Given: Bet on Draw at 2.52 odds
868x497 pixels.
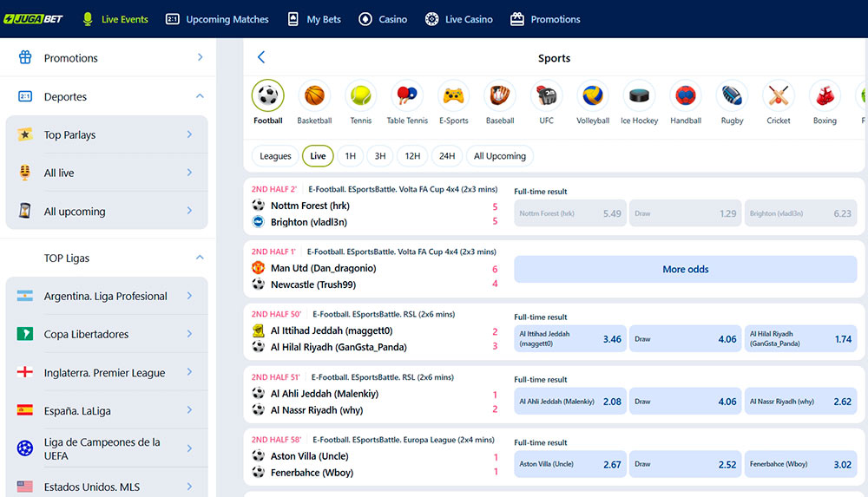Looking at the screenshot, I should (685, 464).
